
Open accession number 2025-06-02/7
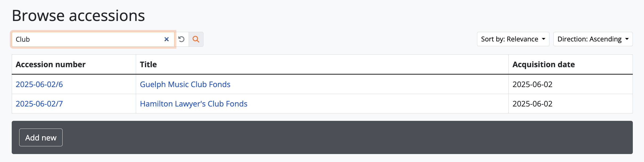pyautogui.click(x=39, y=104)
